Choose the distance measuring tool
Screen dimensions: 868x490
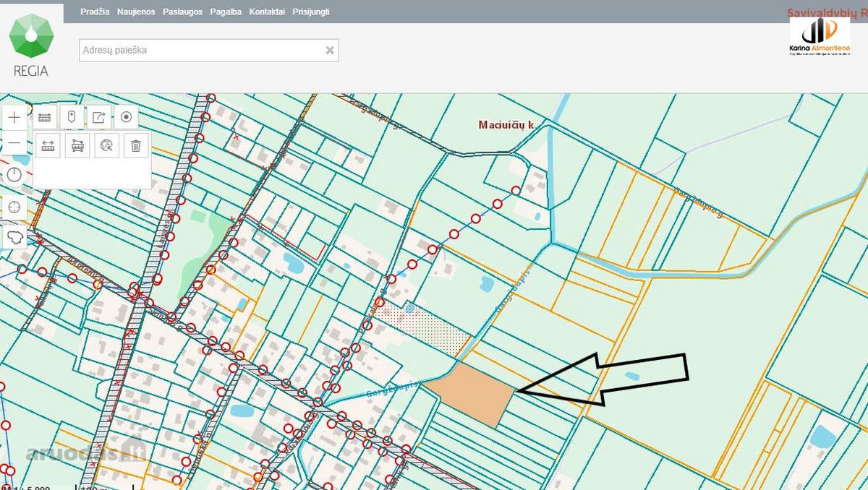(48, 145)
